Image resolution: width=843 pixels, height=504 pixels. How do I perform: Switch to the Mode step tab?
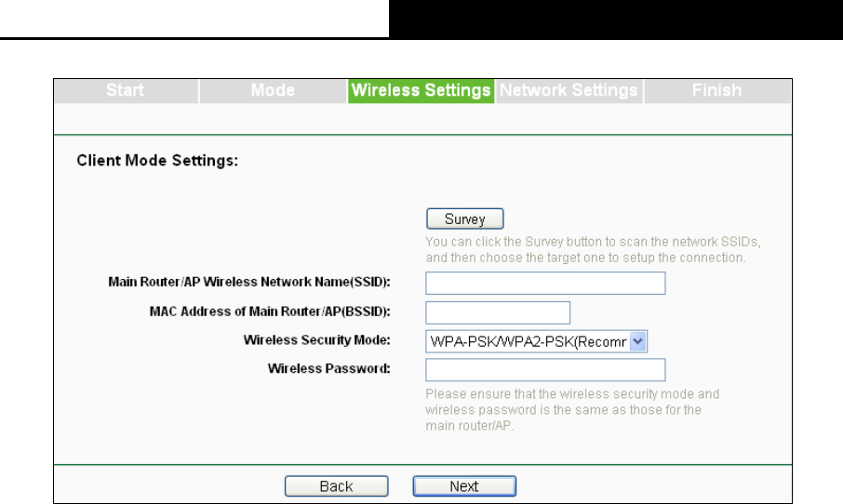(274, 91)
